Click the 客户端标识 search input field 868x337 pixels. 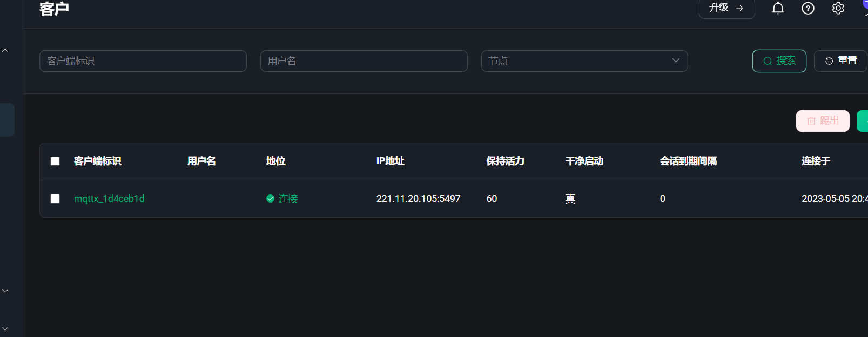tap(143, 61)
